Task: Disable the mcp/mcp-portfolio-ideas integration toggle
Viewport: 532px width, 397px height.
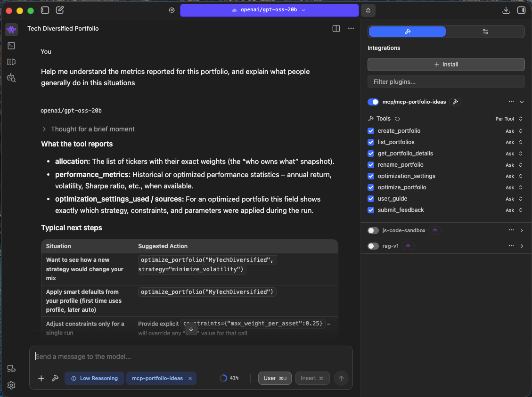Action: 373,102
